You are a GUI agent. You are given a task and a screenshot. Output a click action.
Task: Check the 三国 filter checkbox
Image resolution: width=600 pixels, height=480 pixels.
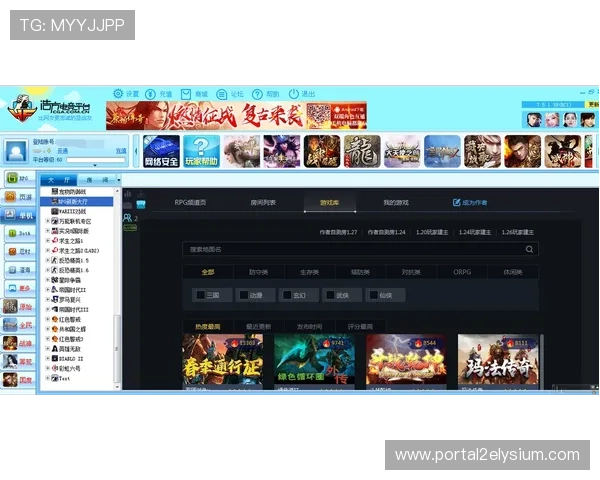pyautogui.click(x=200, y=295)
